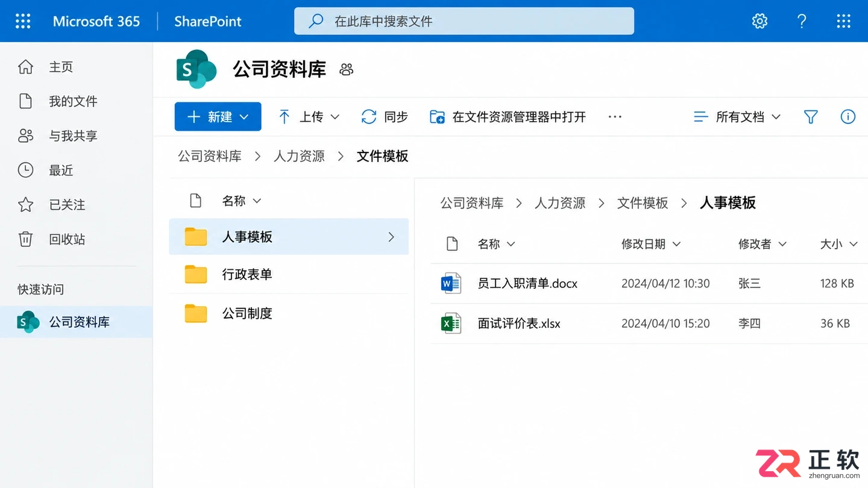This screenshot has width=868, height=488.
Task: Click the 人事模板 folder icon
Action: 196,237
